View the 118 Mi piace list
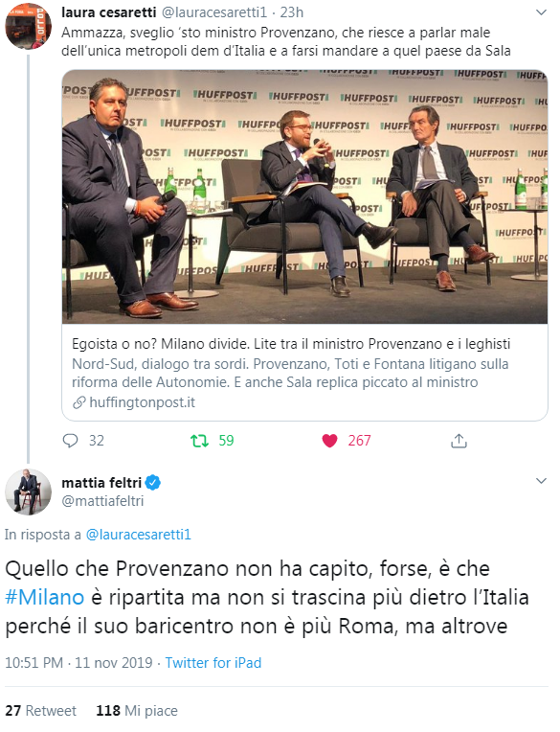Viewport: 560px width, 732px height. 137,711
